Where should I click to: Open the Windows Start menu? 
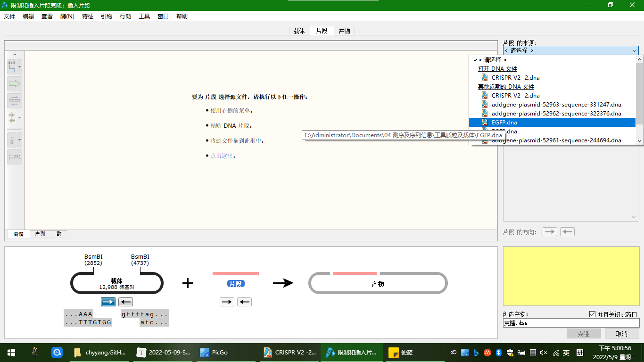tap(11, 353)
